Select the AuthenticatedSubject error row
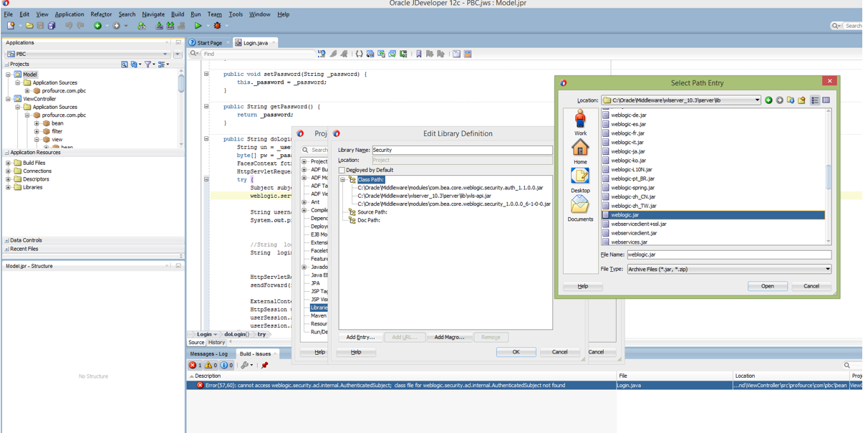The height and width of the screenshot is (433, 868). [401, 386]
